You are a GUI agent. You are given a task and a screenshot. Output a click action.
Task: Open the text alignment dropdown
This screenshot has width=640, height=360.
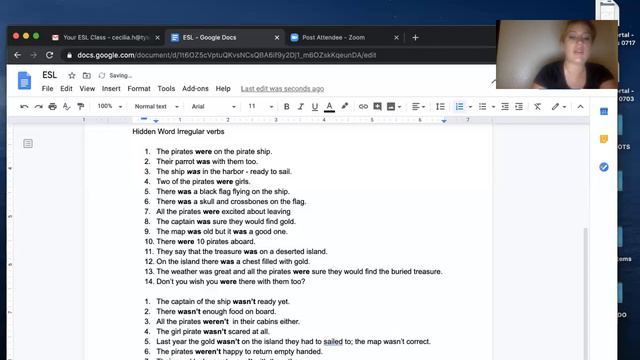click(418, 107)
